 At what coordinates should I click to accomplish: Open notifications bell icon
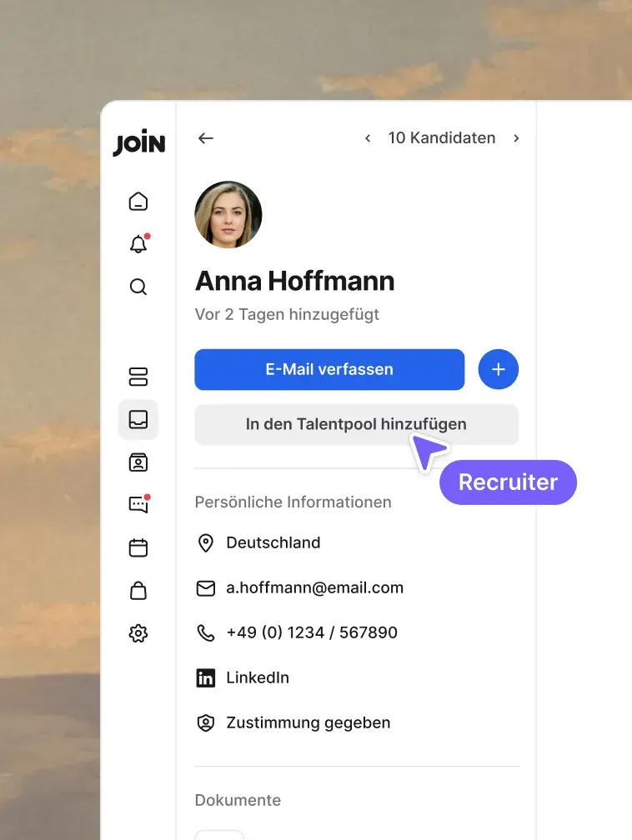tap(138, 243)
